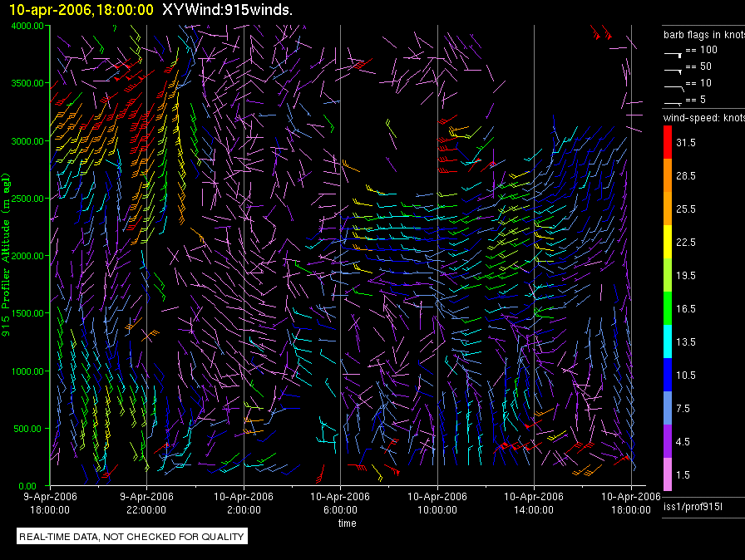Select the dark orange 28.5 knots color band
Viewport: 745px width, 560px height.
(668, 175)
